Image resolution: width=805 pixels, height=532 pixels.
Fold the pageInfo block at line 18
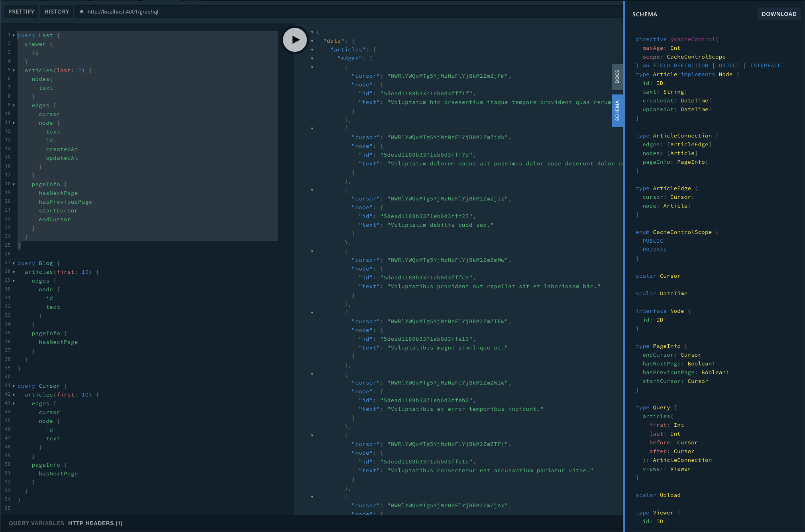pos(14,185)
